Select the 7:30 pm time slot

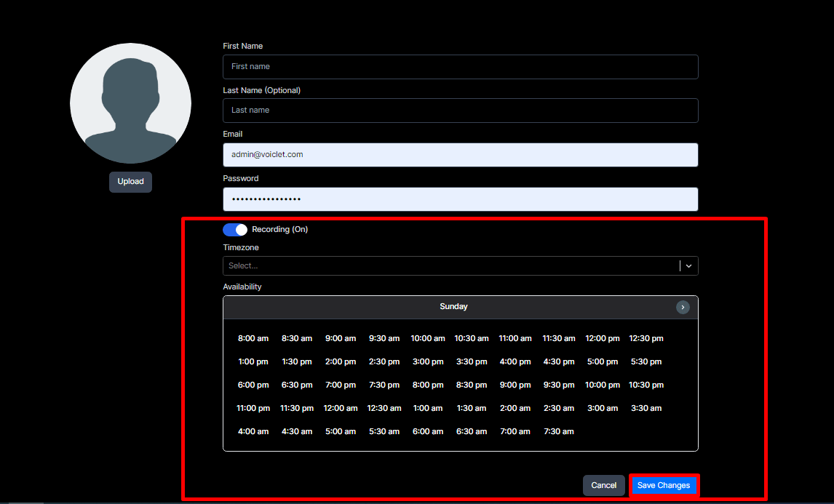pyautogui.click(x=384, y=385)
